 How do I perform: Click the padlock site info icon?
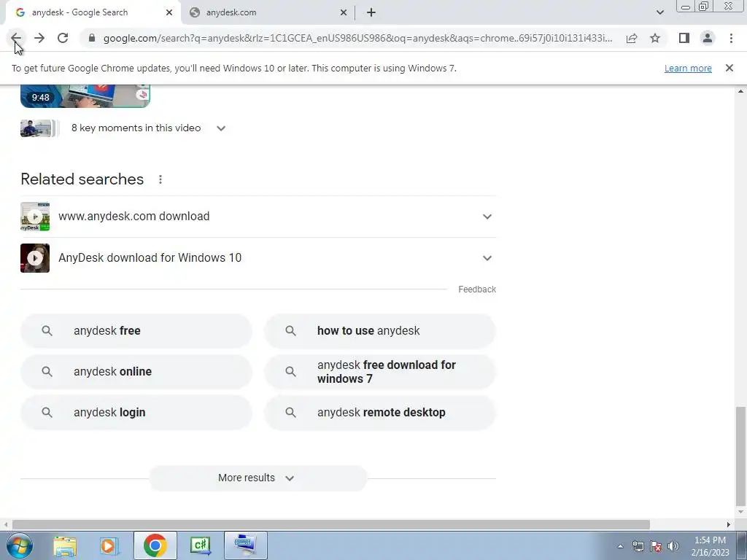[93, 38]
